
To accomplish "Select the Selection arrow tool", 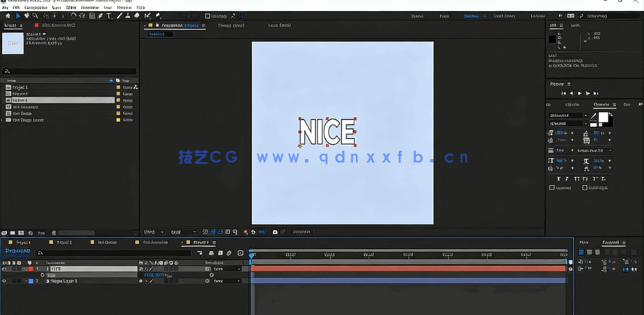I will pyautogui.click(x=18, y=16).
